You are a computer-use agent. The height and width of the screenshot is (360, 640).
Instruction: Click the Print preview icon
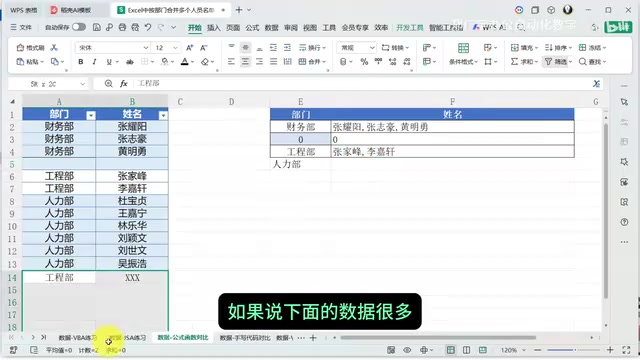coord(135,27)
